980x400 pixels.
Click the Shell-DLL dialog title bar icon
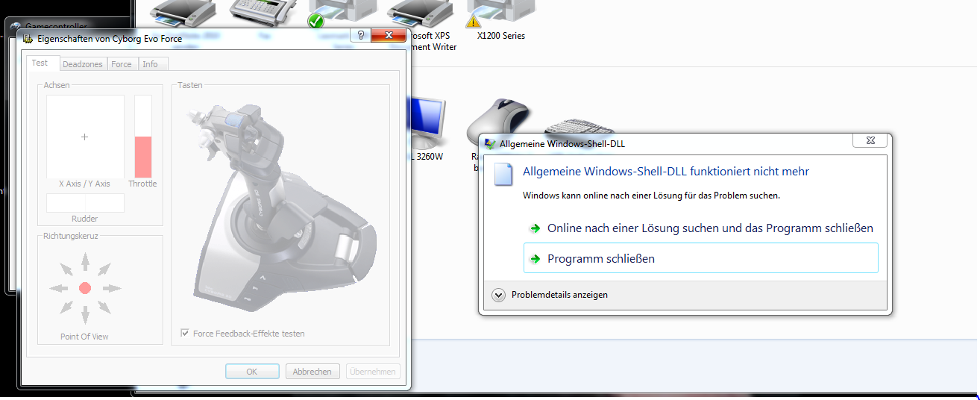click(x=490, y=143)
